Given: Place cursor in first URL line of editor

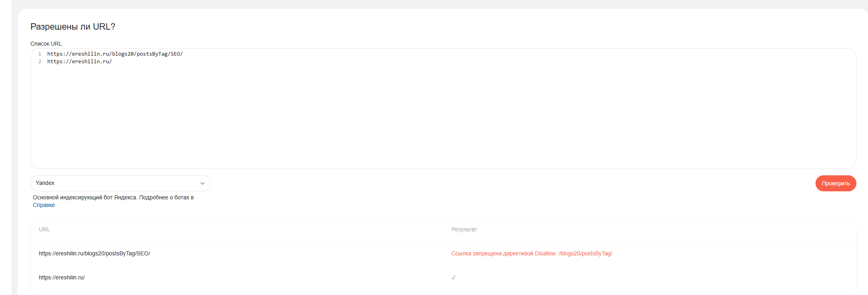Looking at the screenshot, I should coord(115,54).
